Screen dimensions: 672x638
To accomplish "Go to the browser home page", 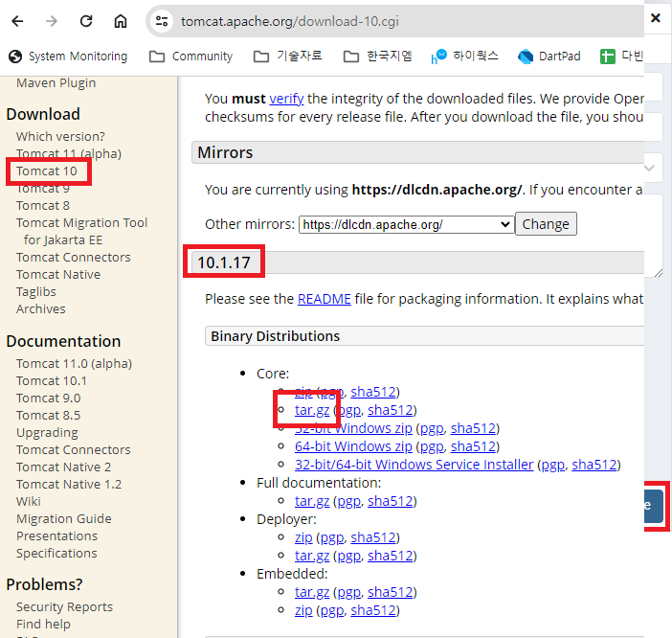I will pos(121,21).
